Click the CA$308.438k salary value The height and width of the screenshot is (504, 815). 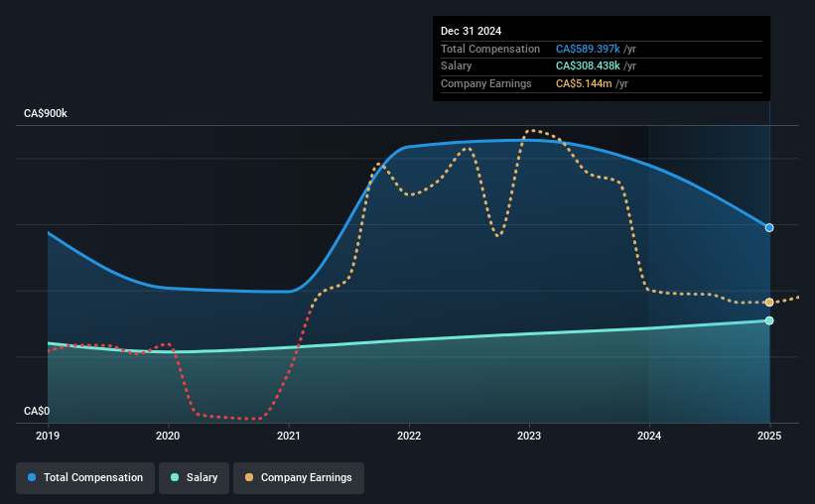(x=588, y=66)
